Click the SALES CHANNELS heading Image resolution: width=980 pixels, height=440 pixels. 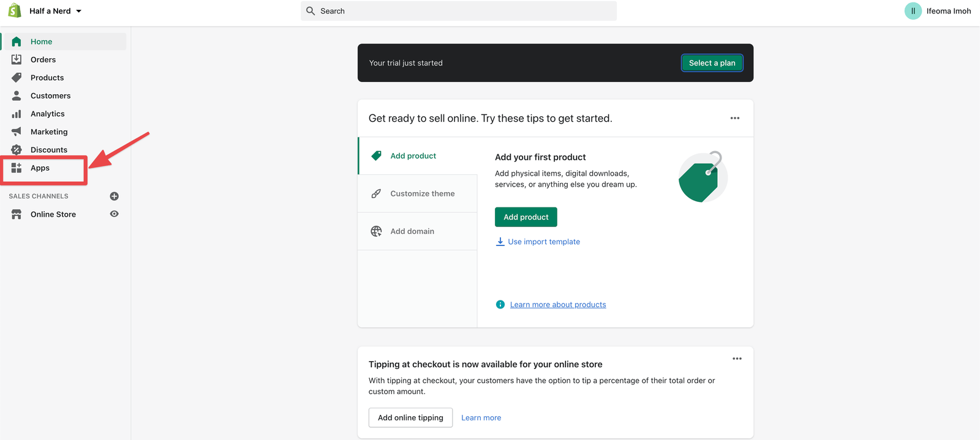(x=39, y=196)
